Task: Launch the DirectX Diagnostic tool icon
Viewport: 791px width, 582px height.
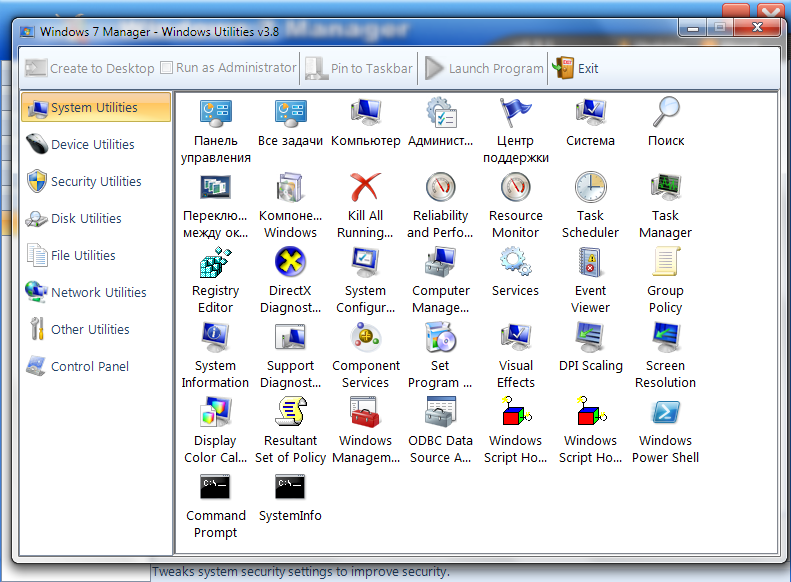Action: [290, 263]
